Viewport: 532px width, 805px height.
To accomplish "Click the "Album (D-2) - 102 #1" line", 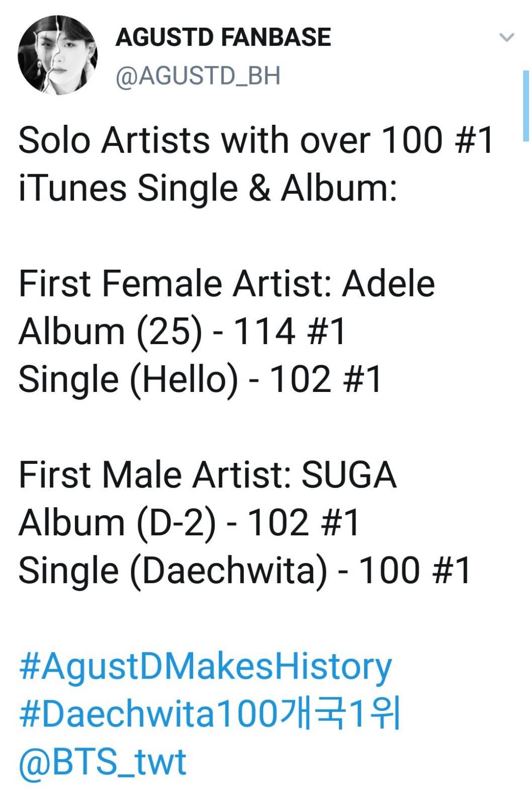I will [189, 523].
